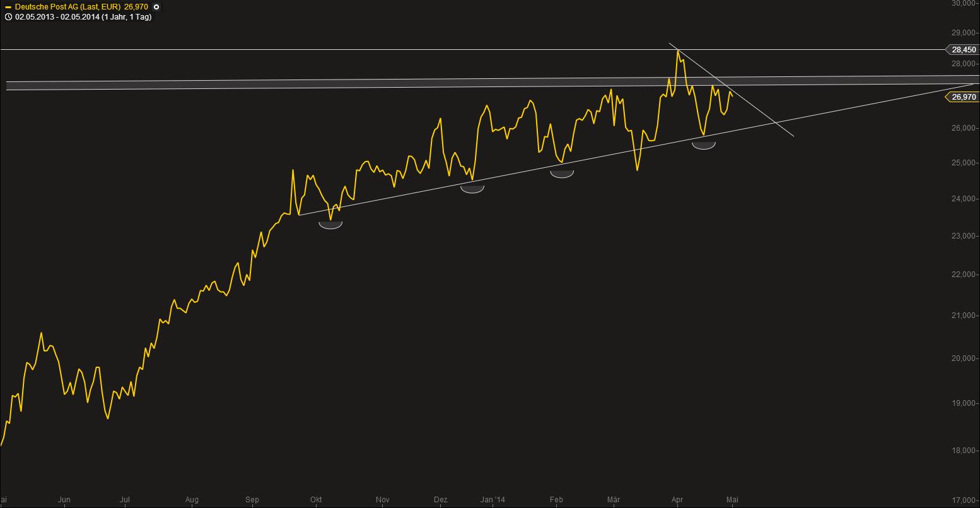This screenshot has height=508, width=980.
Task: Click the Mär label on the time axis
Action: 613,500
